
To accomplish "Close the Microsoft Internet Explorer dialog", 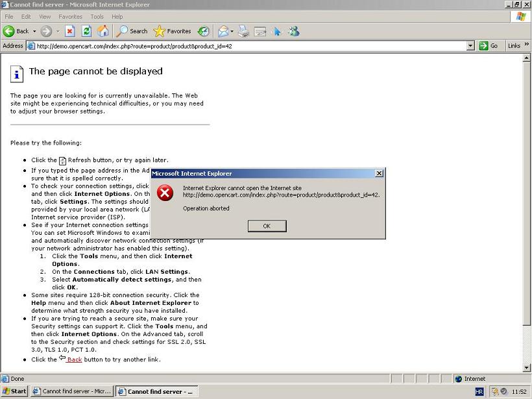I will [380, 173].
